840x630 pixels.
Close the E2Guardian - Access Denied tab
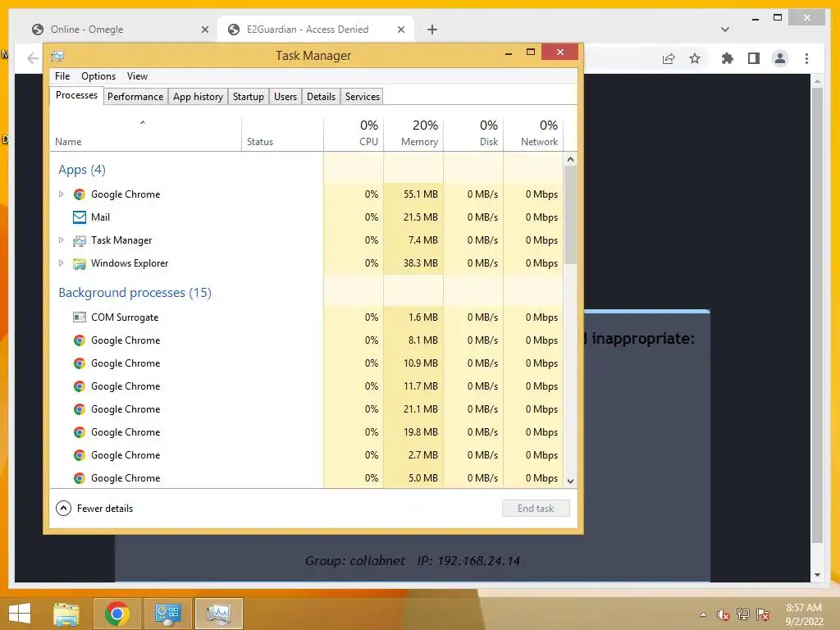[400, 30]
